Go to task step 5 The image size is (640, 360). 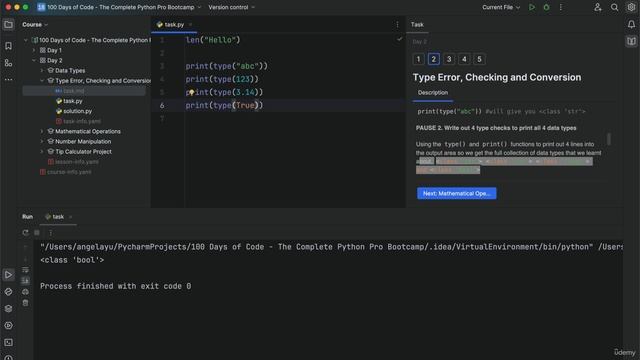point(479,59)
